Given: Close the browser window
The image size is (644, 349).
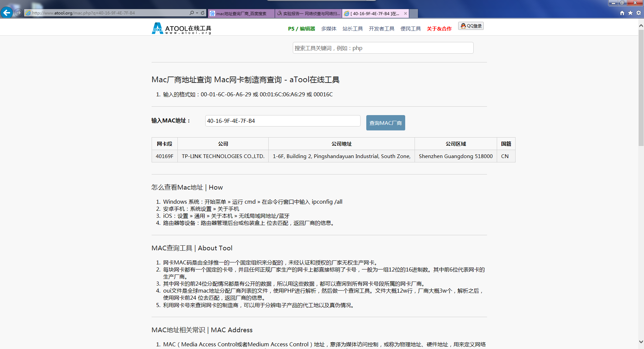Looking at the screenshot, I should point(635,3).
